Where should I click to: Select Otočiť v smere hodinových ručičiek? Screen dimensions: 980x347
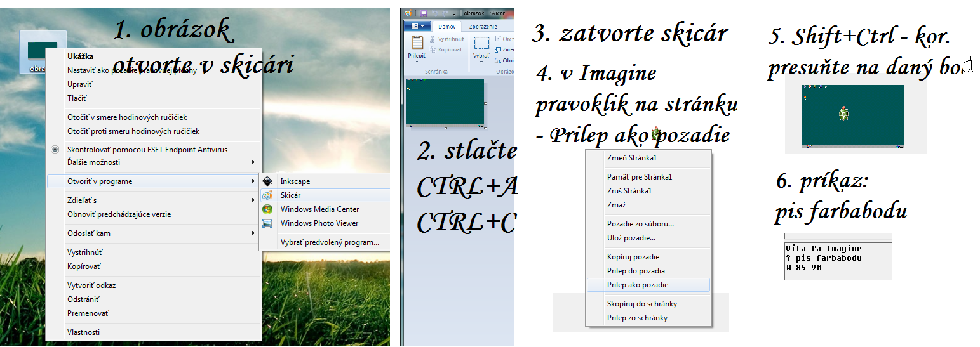coord(127,117)
